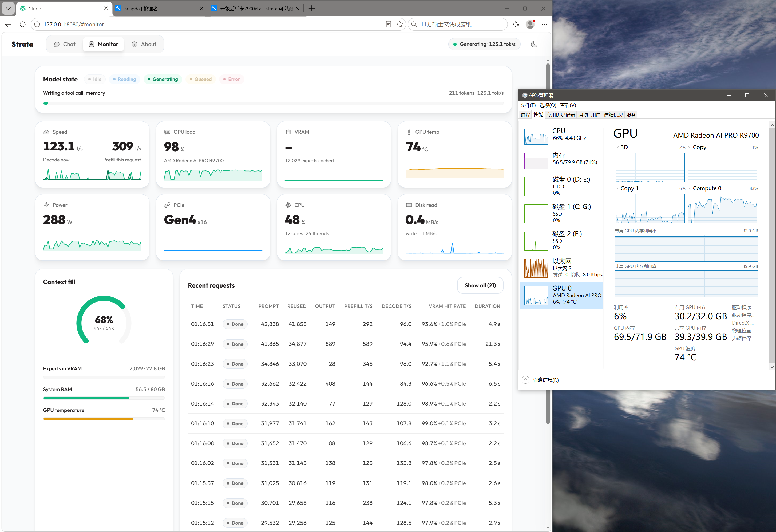Select the Reading state pill

125,80
